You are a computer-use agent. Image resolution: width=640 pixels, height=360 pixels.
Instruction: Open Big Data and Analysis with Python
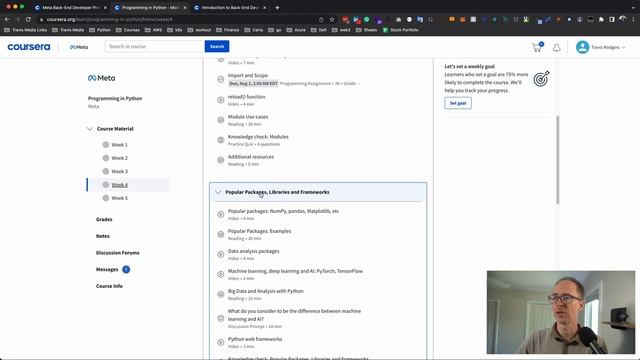pyautogui.click(x=265, y=291)
